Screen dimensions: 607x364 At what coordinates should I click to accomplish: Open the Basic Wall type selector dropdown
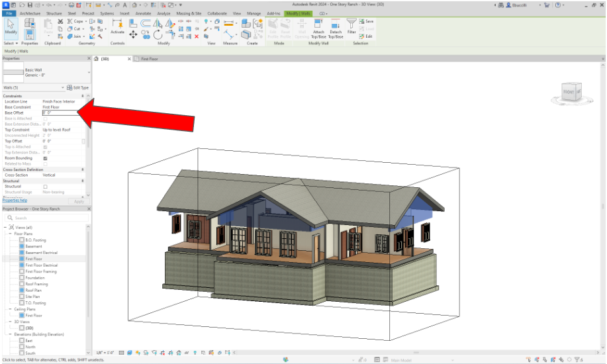point(89,72)
